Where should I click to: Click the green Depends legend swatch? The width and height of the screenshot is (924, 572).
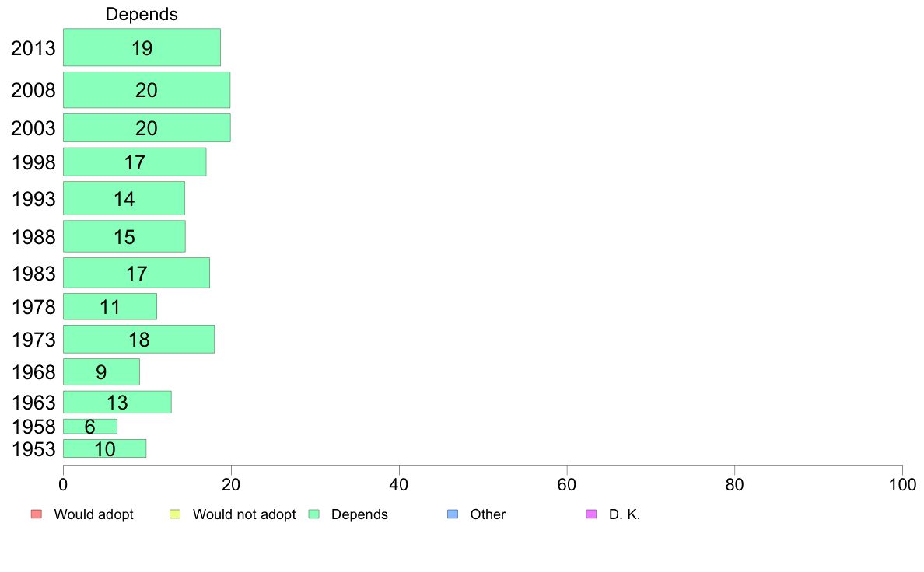pyautogui.click(x=314, y=514)
